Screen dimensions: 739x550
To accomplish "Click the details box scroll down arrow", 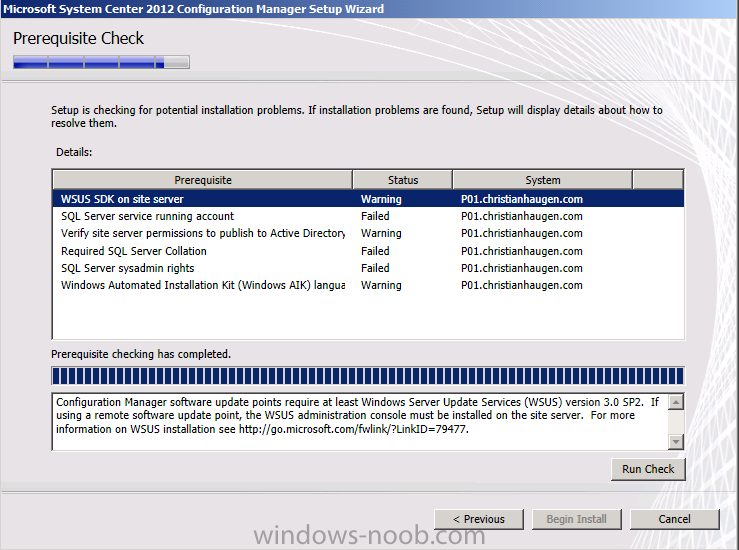I will (x=676, y=442).
